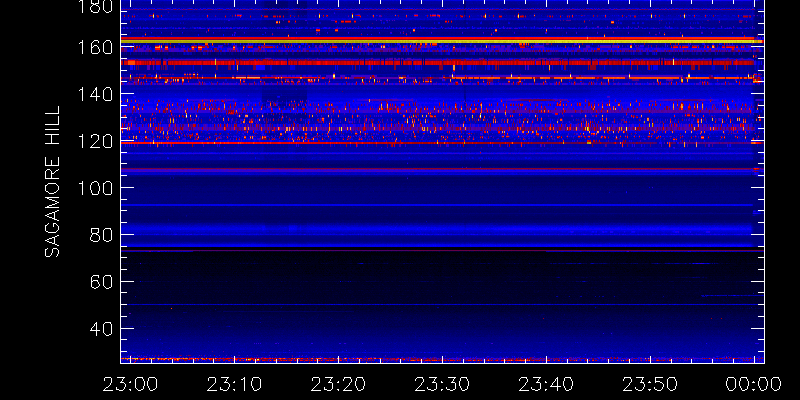Click the 23:00 time axis label
The height and width of the screenshot is (400, 800).
128,384
